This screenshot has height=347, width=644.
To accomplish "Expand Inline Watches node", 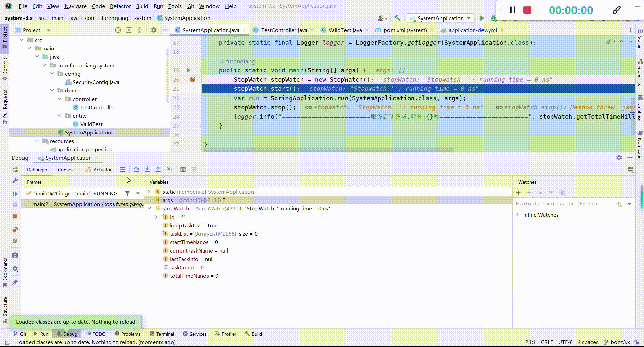I will 517,215.
